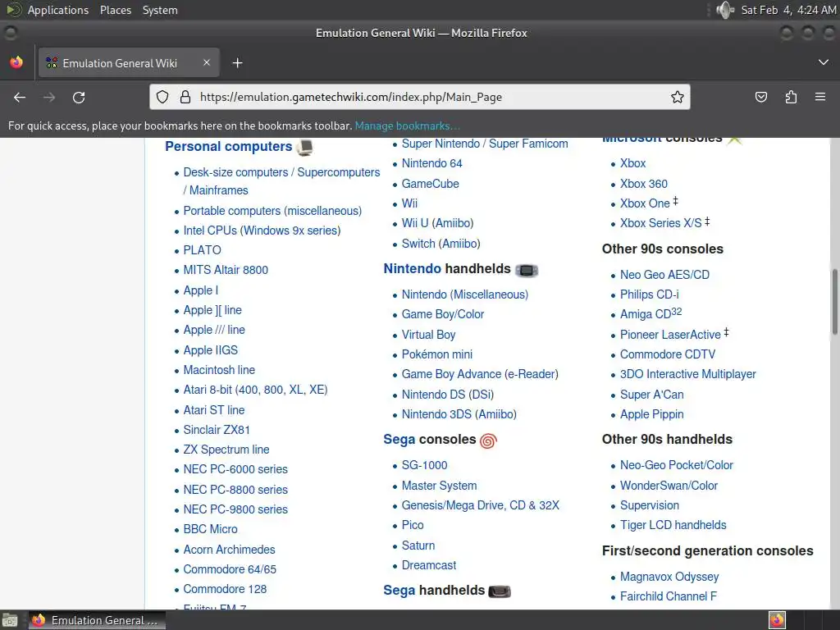
Task: Open the Master System link
Action: tap(440, 486)
